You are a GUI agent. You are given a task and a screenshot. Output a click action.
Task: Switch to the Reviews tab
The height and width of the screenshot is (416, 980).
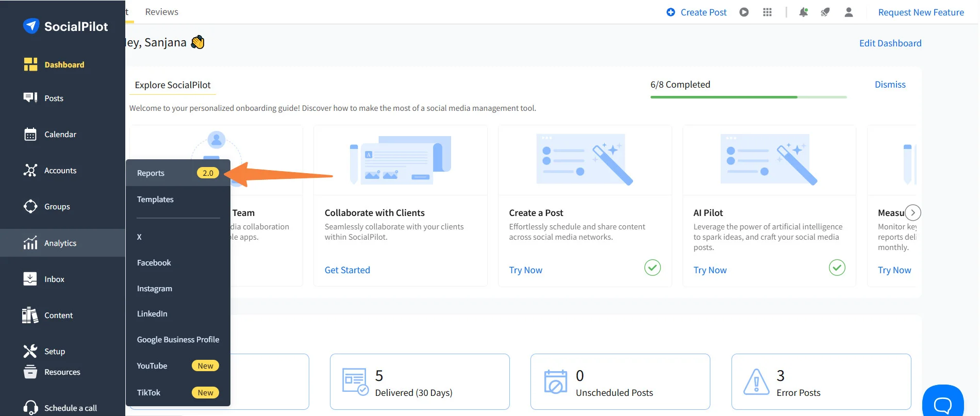162,12
